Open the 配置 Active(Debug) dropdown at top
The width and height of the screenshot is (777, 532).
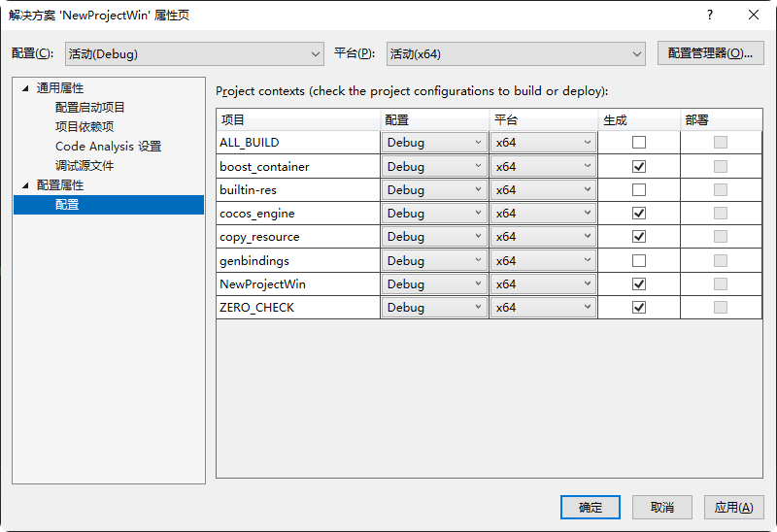click(194, 54)
